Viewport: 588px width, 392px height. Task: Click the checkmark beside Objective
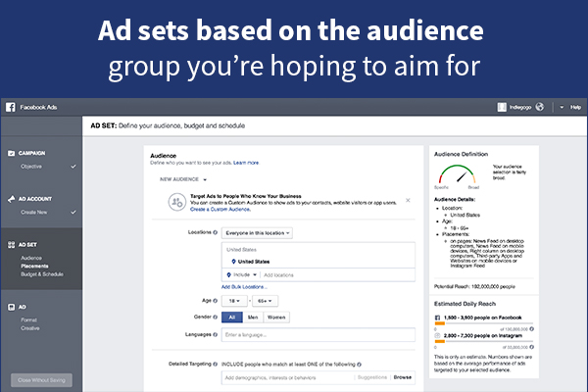[73, 167]
